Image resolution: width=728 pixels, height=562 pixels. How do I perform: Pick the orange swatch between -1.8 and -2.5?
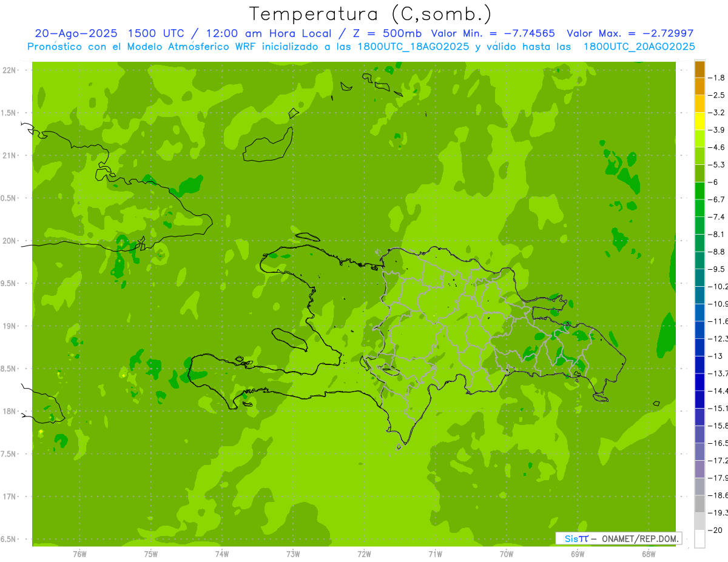click(699, 86)
